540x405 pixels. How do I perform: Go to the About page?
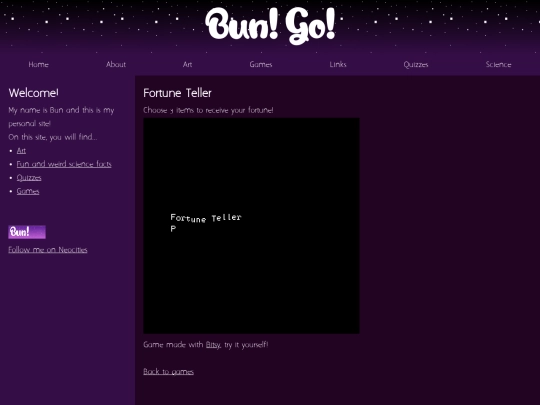[x=116, y=64]
